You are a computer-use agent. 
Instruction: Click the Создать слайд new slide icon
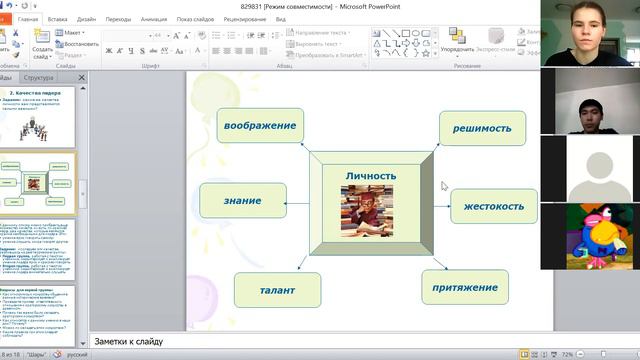point(42,37)
